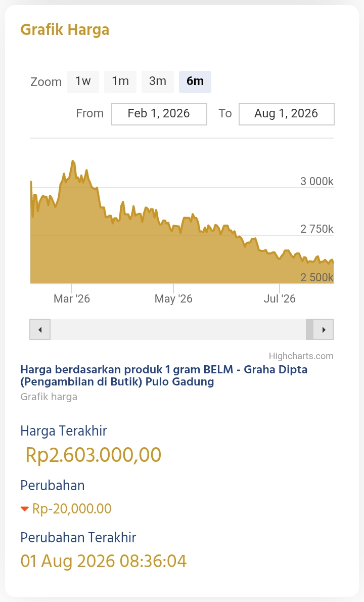Click the price peak in early March
Image resolution: width=364 pixels, height=602 pixels.
(72, 161)
